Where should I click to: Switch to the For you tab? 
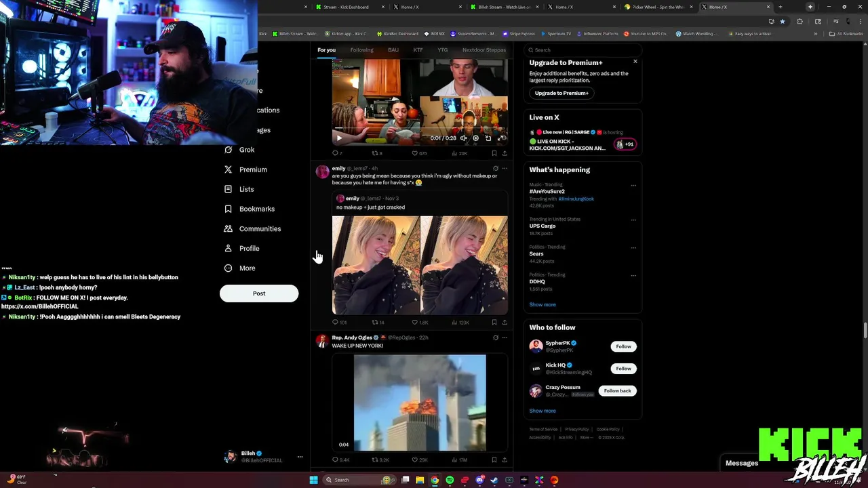coord(326,50)
